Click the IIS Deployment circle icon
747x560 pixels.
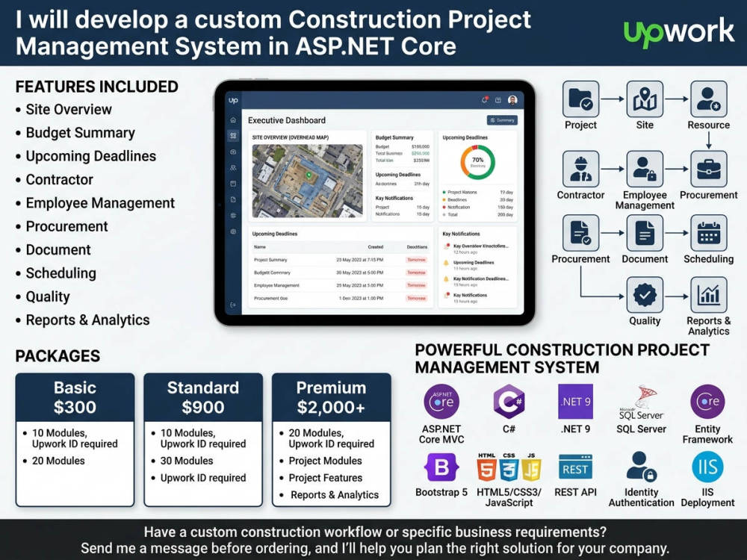707,467
